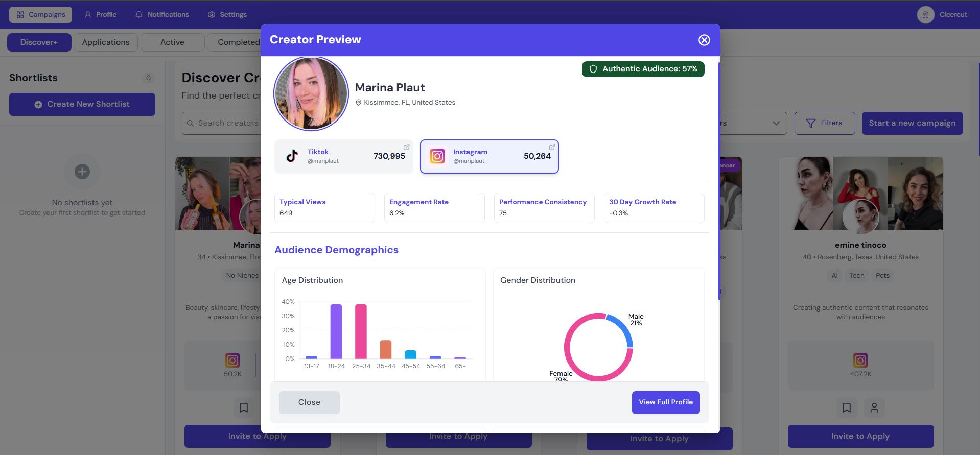The width and height of the screenshot is (980, 455).
Task: Click the Creator Preview vertical scrollbar
Action: coord(719,181)
